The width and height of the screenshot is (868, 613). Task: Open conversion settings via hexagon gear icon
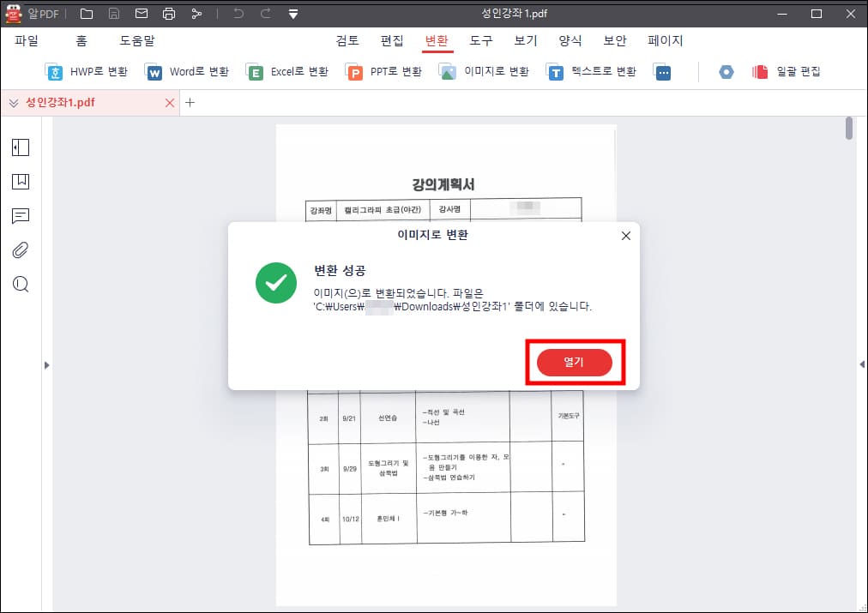tap(726, 72)
